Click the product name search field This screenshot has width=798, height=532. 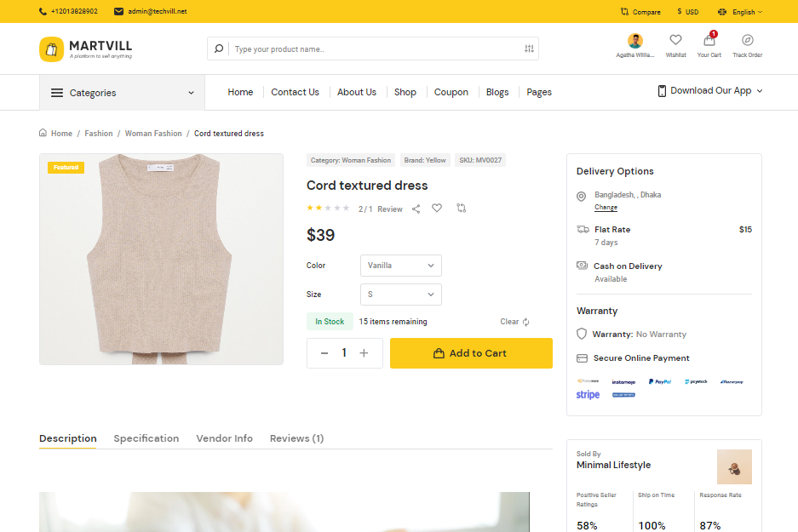[x=375, y=49]
